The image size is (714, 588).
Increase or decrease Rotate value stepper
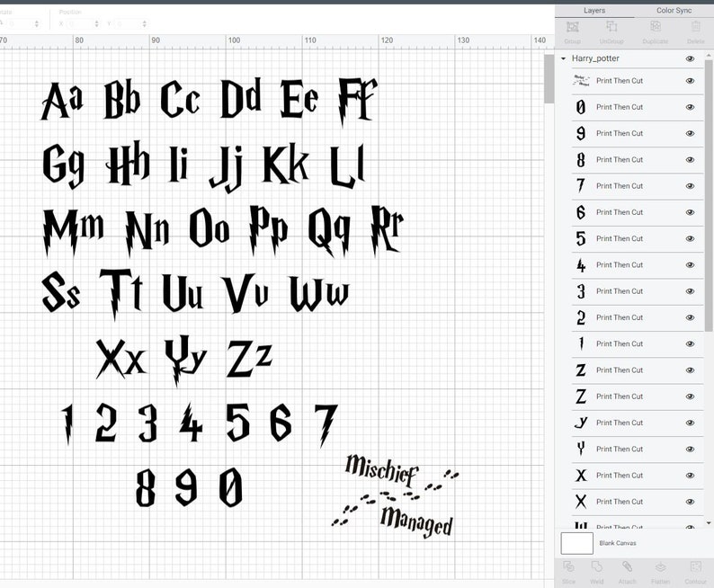(37, 23)
